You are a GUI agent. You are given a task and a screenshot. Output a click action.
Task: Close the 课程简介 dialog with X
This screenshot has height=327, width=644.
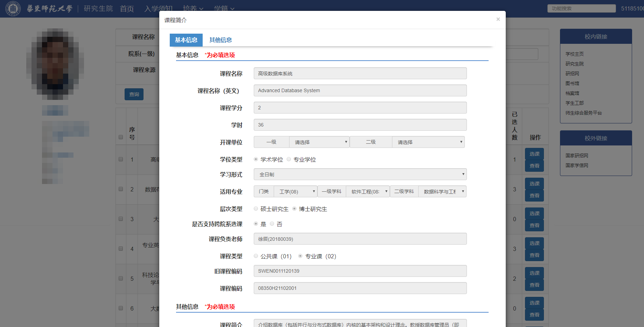click(x=498, y=19)
